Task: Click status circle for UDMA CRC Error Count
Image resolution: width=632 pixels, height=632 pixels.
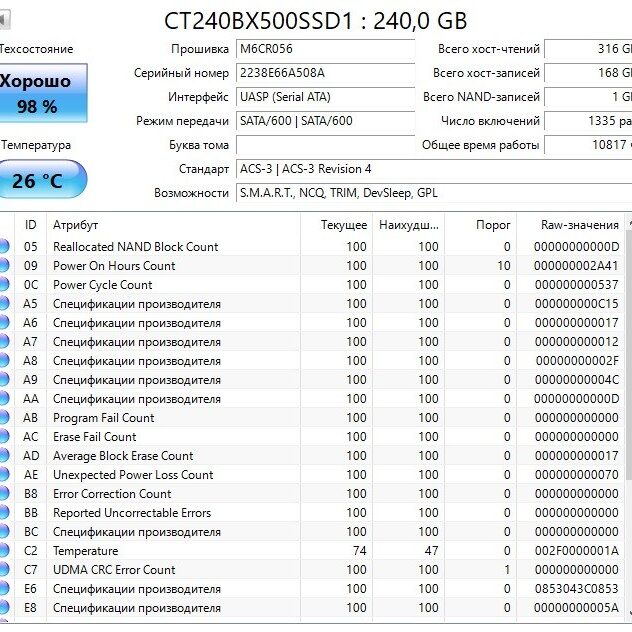Action: click(x=3, y=570)
